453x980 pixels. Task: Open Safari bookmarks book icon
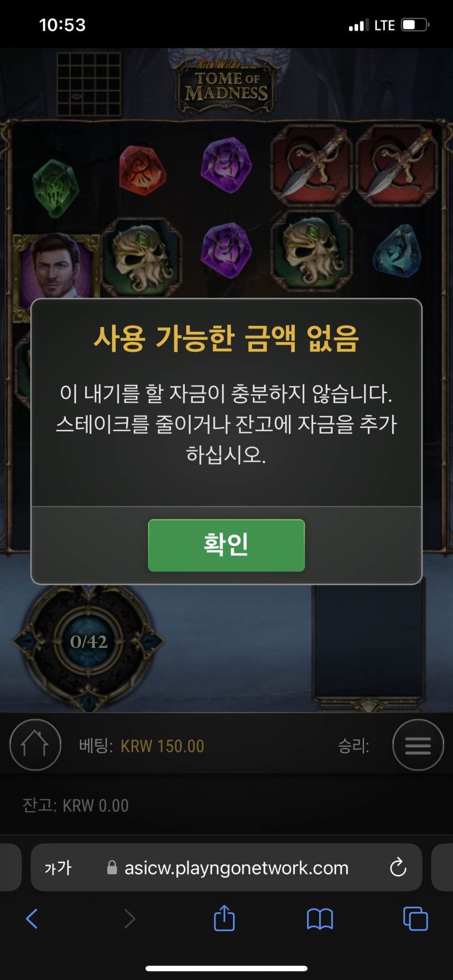320,919
